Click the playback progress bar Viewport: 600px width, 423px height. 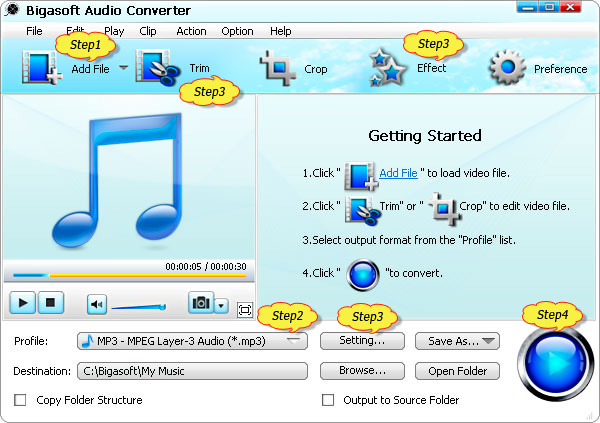(129, 275)
